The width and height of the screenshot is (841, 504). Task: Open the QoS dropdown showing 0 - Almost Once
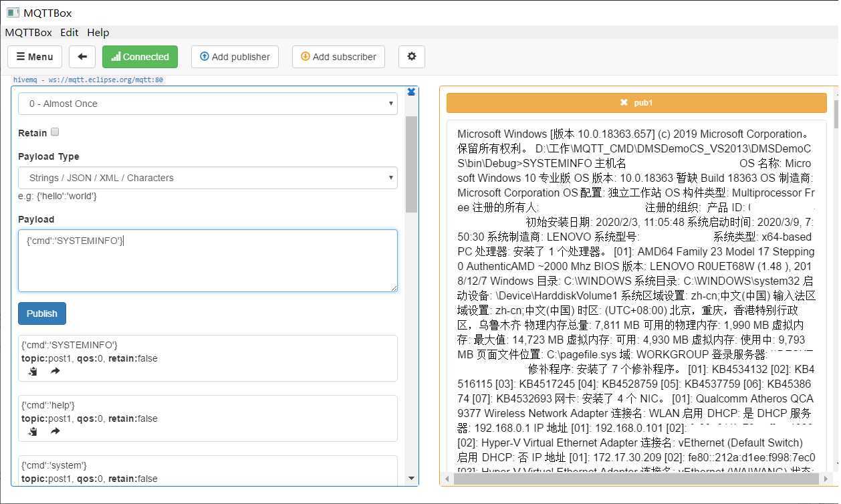pyautogui.click(x=208, y=104)
